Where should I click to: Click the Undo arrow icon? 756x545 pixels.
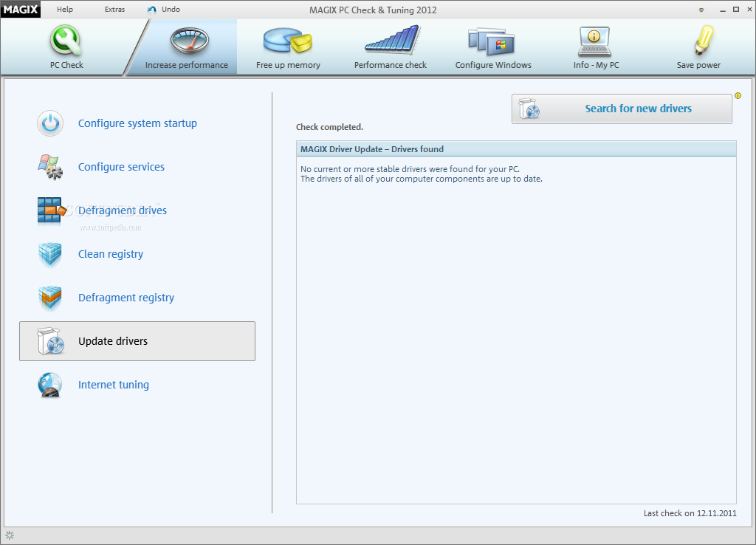[152, 10]
